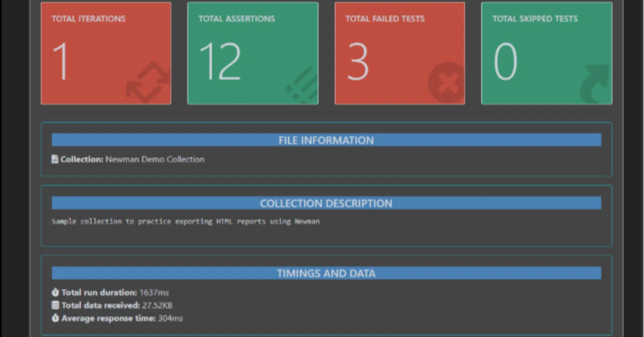Click the Average response time: label
The height and width of the screenshot is (337, 644).
tap(109, 318)
